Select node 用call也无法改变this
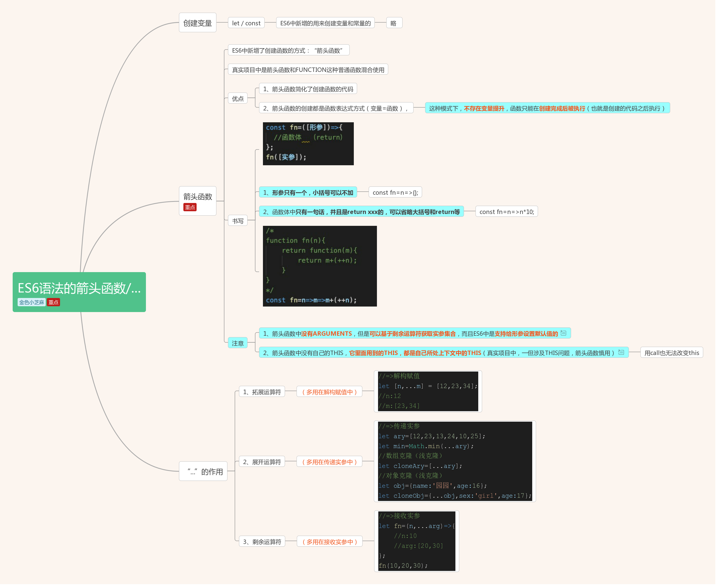 676,355
